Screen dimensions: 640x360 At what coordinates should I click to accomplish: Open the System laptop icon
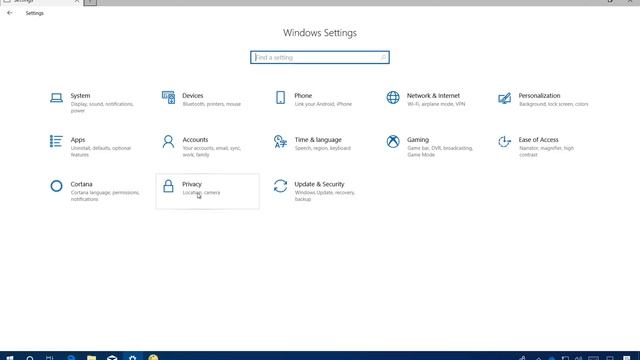point(56,98)
